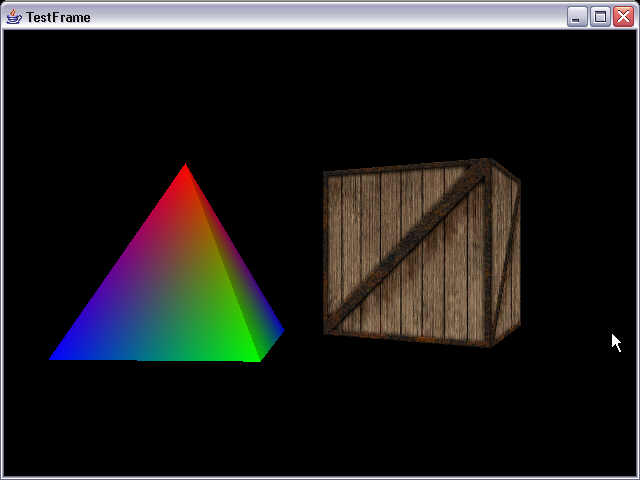Image resolution: width=640 pixels, height=480 pixels.
Task: Minimize the TestFrame window
Action: click(576, 17)
